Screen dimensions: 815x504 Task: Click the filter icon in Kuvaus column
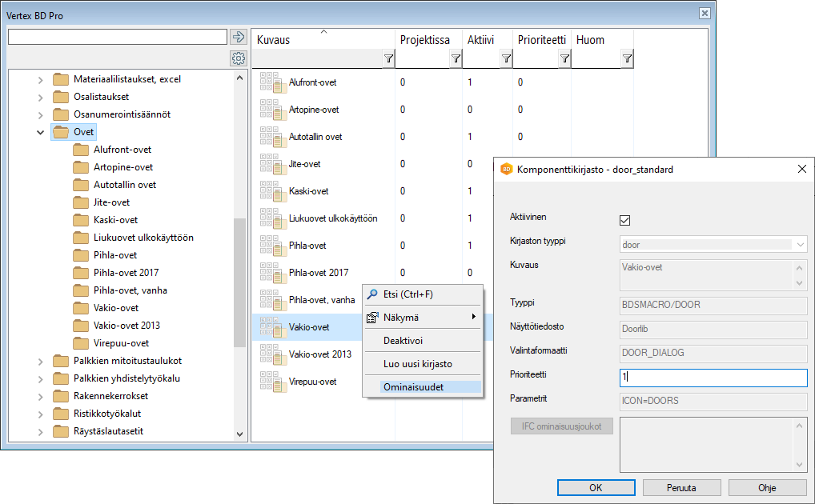(x=388, y=58)
